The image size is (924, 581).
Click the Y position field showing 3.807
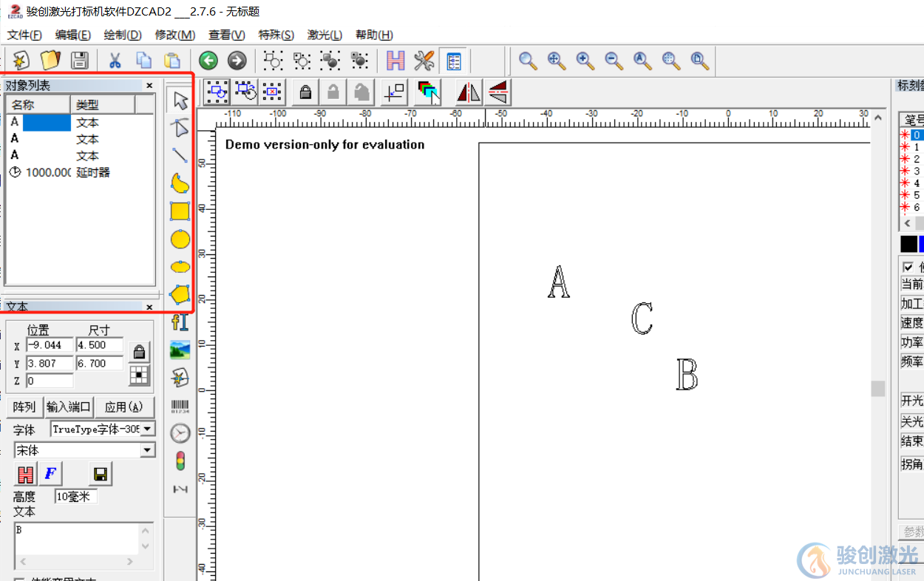click(50, 363)
